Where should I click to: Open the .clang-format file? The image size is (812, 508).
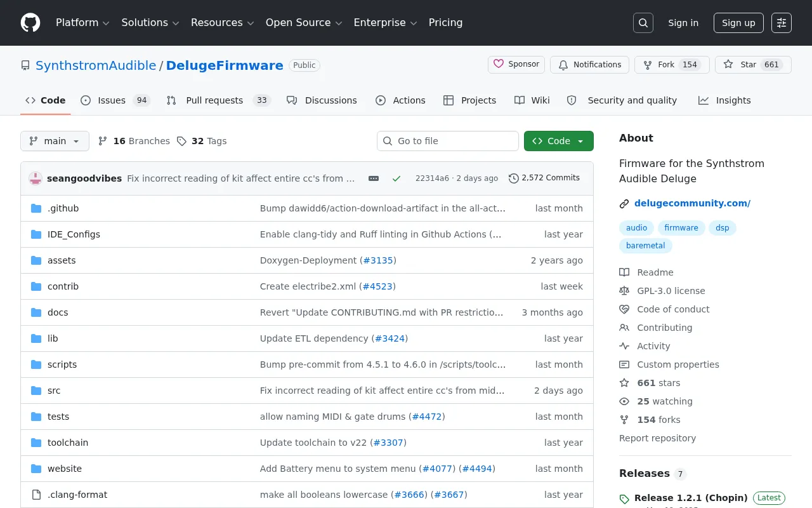point(77,495)
